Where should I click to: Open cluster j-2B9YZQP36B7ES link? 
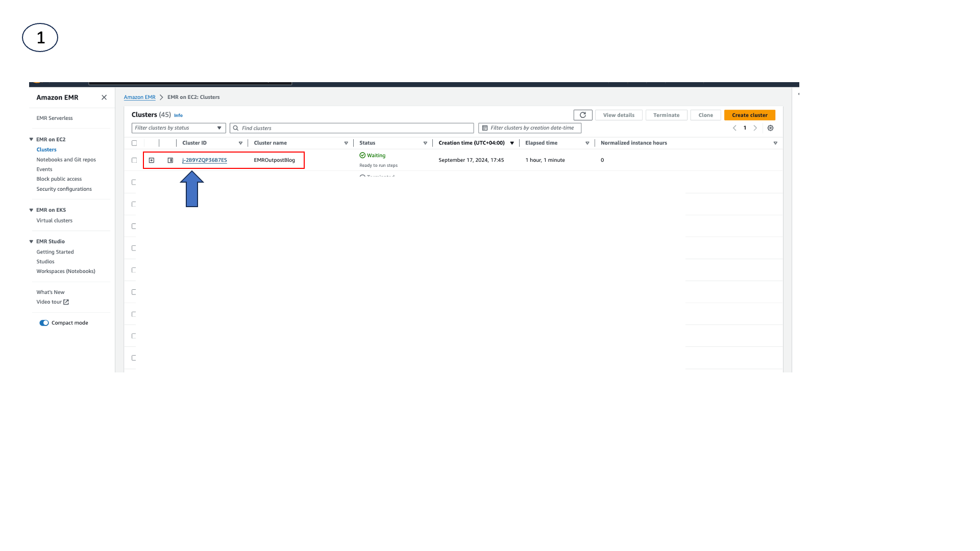204,160
